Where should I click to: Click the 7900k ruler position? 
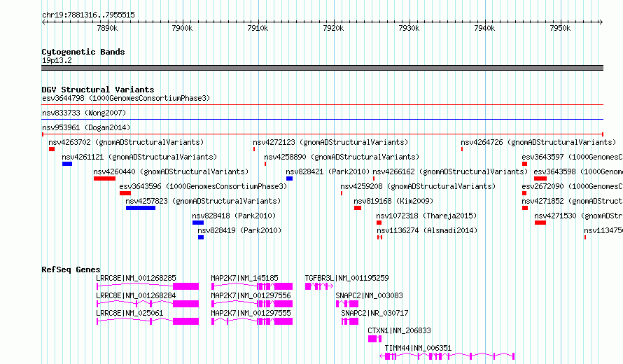pyautogui.click(x=183, y=28)
